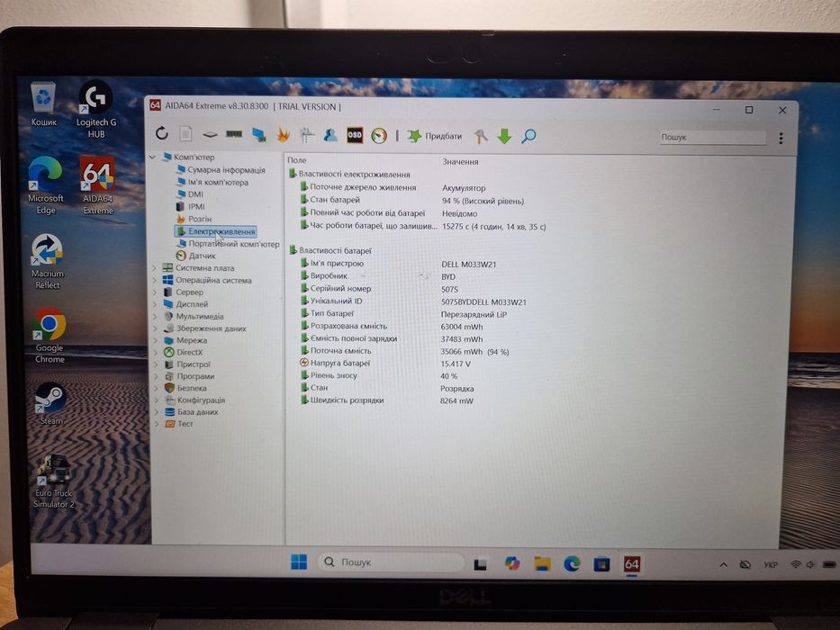Open the user profile toolbar icon
Image resolution: width=840 pixels, height=630 pixels.
coord(330,135)
